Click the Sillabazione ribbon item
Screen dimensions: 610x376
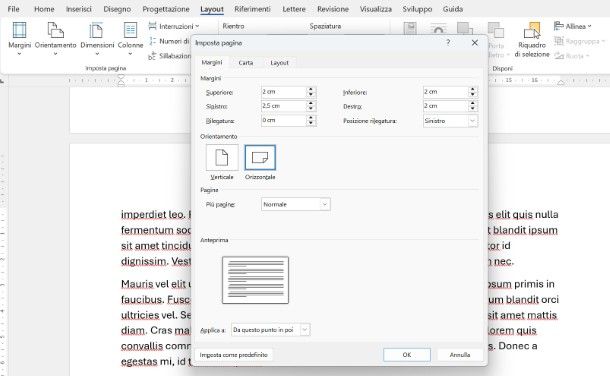(170, 56)
